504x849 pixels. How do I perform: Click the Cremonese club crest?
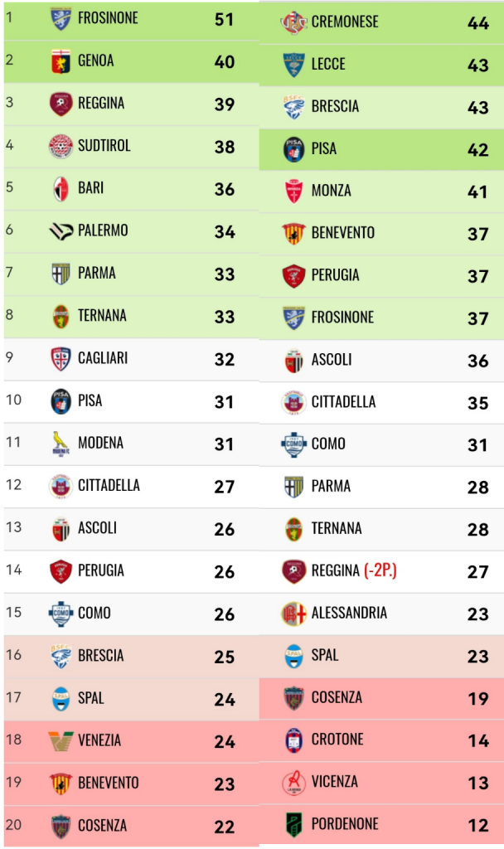[x=294, y=22]
